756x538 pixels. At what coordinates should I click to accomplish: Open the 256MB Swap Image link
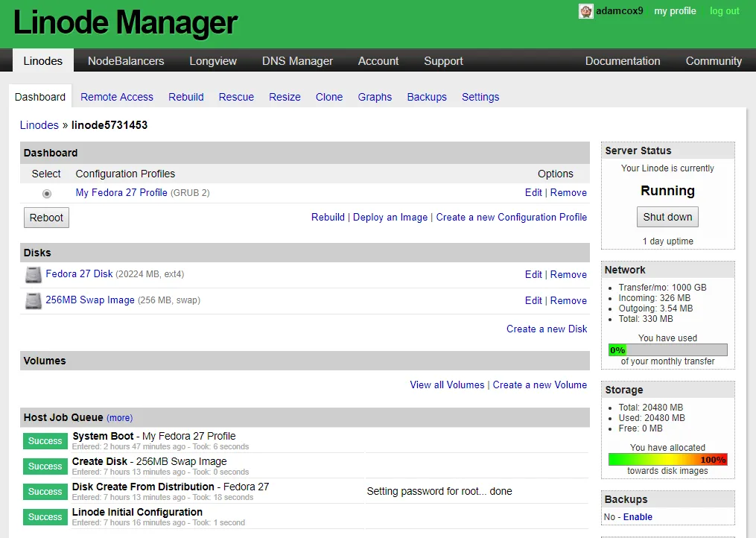click(x=90, y=300)
